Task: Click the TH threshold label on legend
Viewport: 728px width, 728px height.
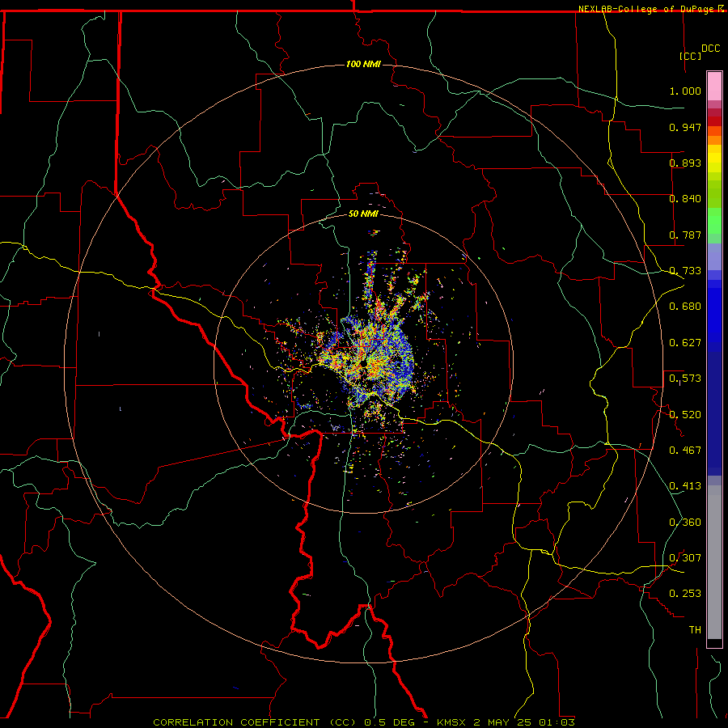Action: coord(695,630)
